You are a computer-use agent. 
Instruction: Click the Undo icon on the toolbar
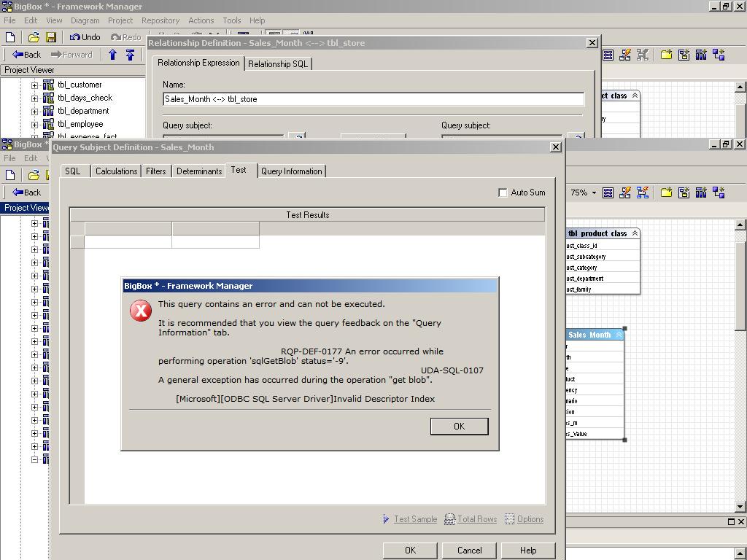[77, 36]
